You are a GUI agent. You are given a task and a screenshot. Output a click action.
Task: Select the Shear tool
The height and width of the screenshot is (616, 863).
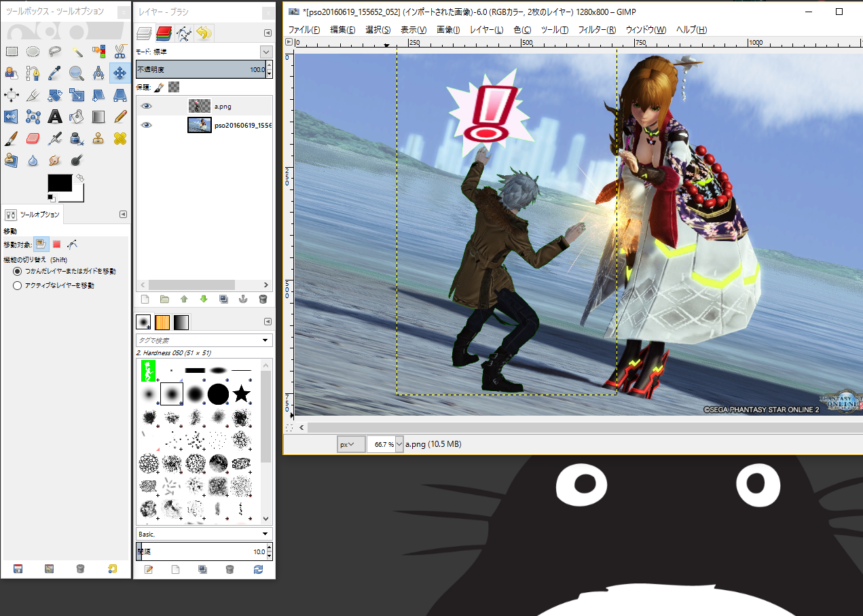coord(98,94)
